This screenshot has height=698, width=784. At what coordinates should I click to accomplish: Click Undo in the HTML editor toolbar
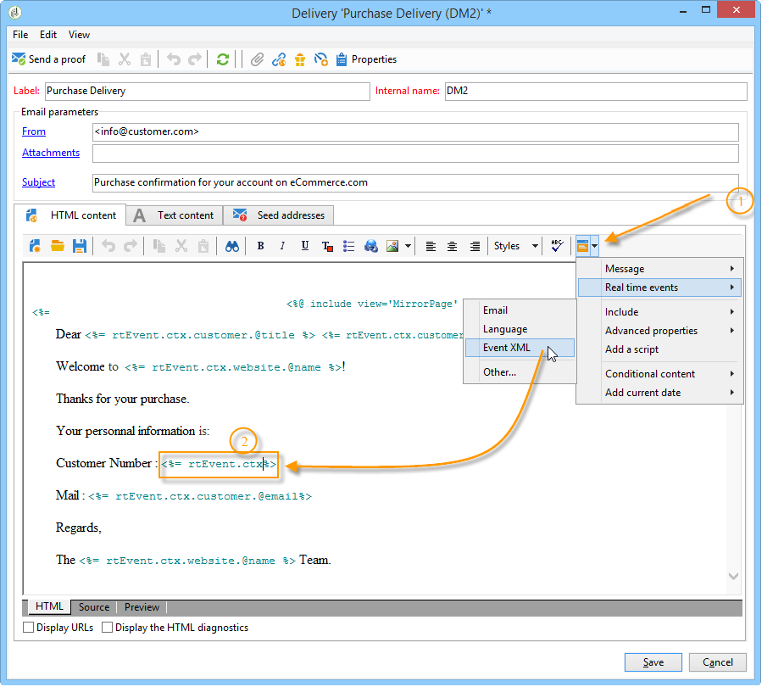click(x=108, y=246)
